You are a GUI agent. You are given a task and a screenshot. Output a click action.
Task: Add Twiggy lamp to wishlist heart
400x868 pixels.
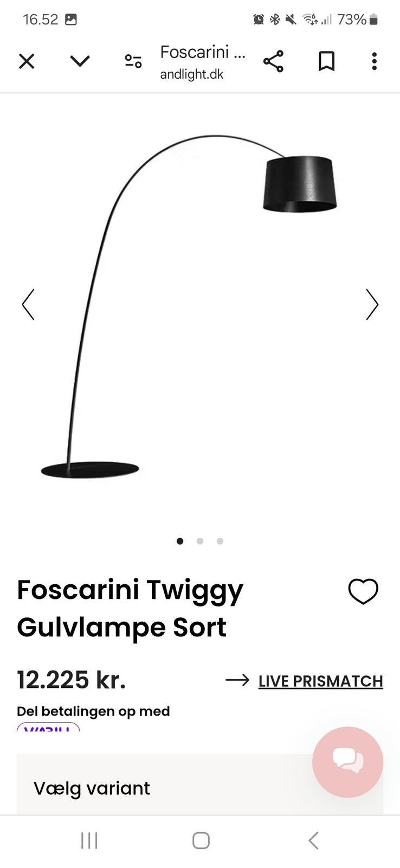pos(363,591)
